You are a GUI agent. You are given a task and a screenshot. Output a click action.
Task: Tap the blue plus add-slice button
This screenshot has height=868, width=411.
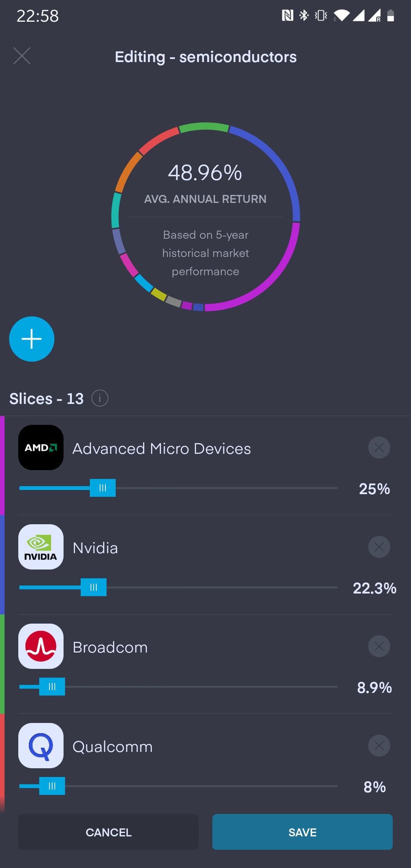[x=32, y=339]
